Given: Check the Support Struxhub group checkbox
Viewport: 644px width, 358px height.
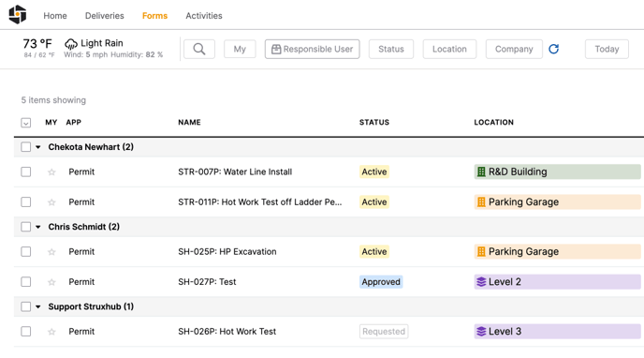Looking at the screenshot, I should tap(26, 306).
